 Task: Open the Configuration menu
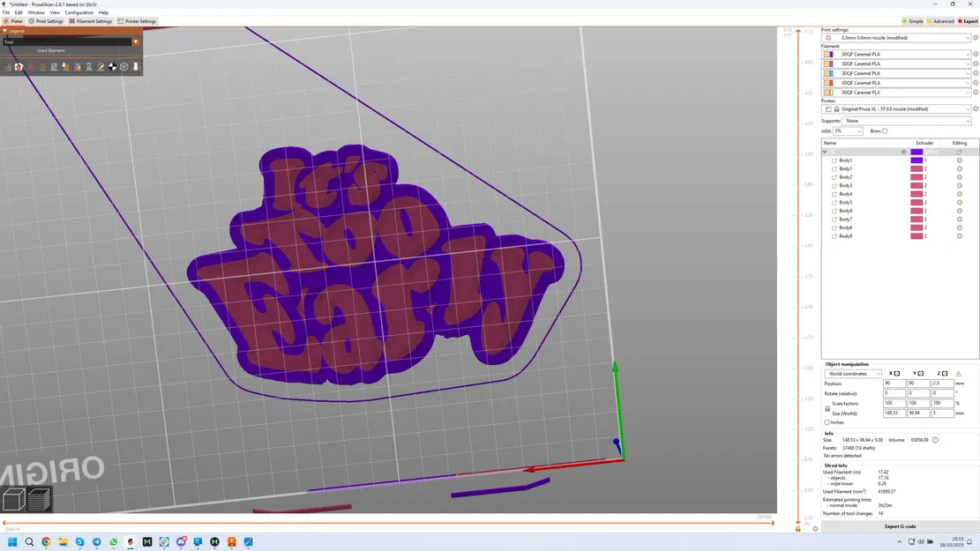tap(79, 12)
